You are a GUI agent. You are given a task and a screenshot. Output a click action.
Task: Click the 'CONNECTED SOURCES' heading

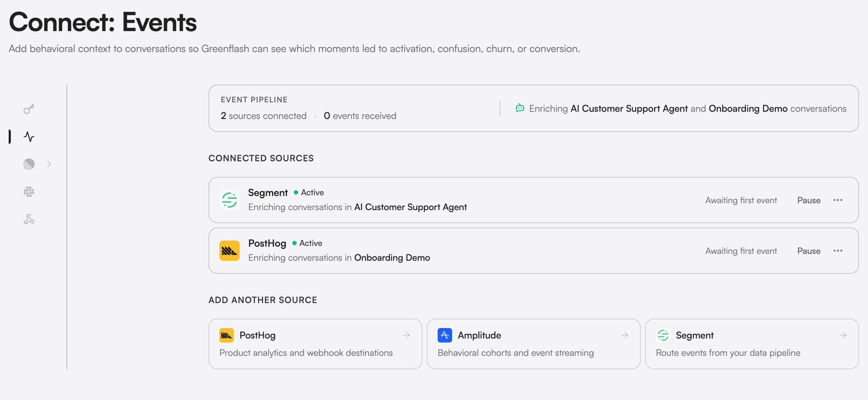point(261,158)
